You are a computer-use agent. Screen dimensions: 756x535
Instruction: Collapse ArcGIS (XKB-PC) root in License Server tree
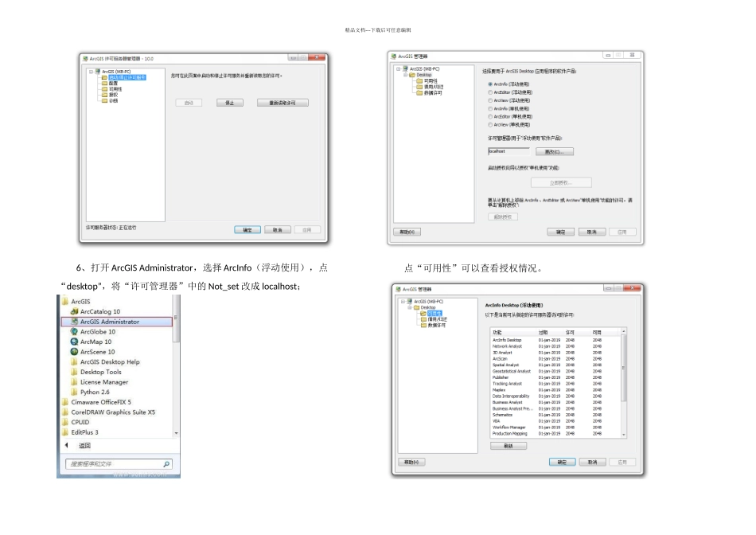pos(91,72)
